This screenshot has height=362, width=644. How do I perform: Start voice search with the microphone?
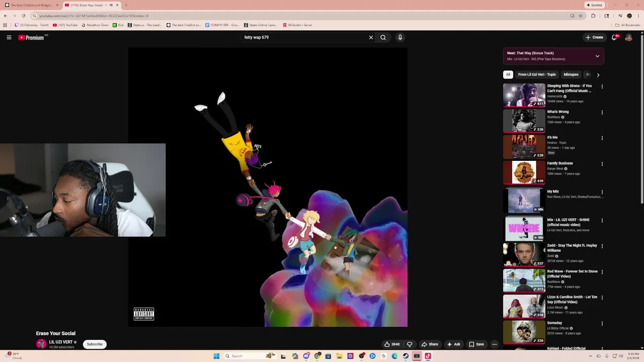(x=400, y=37)
